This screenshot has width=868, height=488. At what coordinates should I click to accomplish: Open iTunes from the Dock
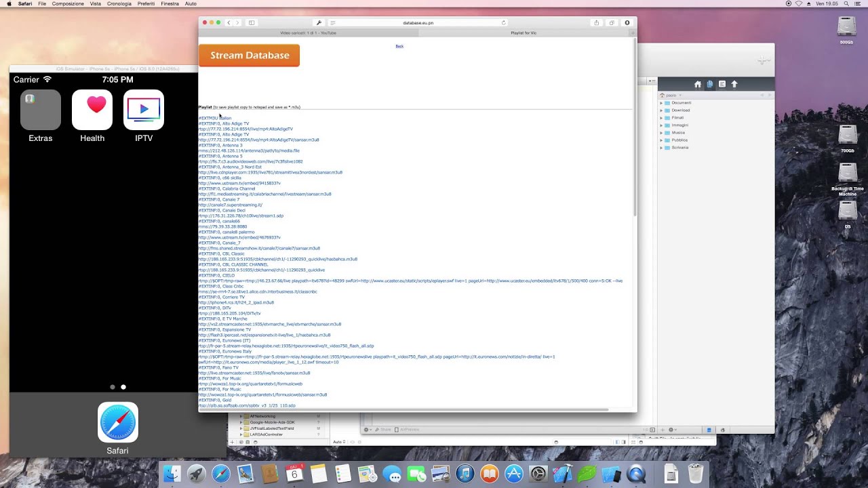point(465,474)
